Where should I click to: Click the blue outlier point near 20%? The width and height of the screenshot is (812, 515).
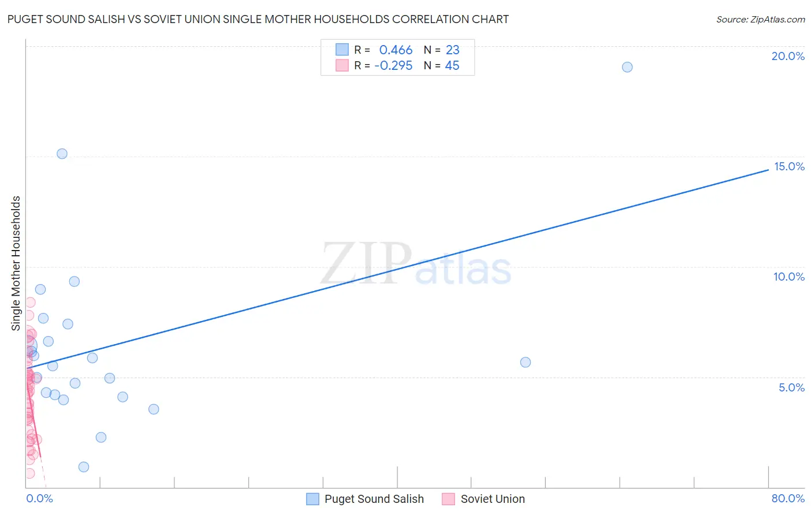[x=627, y=67]
